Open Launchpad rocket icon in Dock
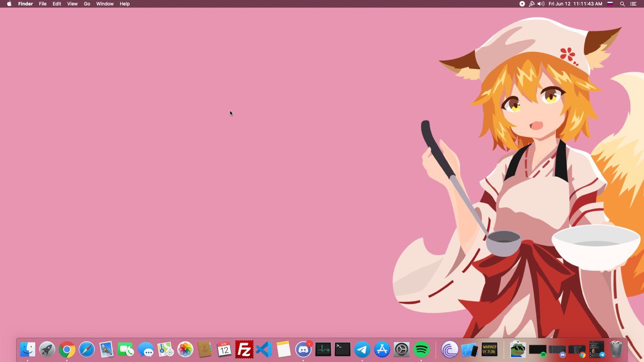Viewport: 644px width, 362px height. point(47,349)
